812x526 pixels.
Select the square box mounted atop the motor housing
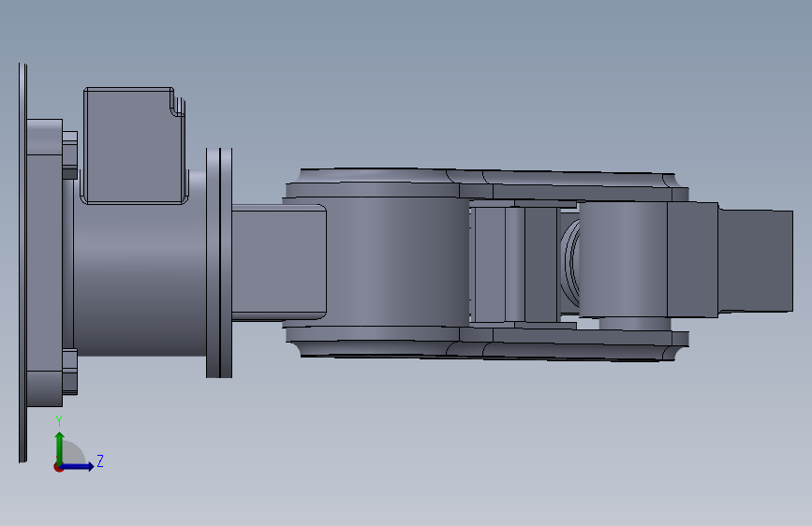tap(134, 145)
